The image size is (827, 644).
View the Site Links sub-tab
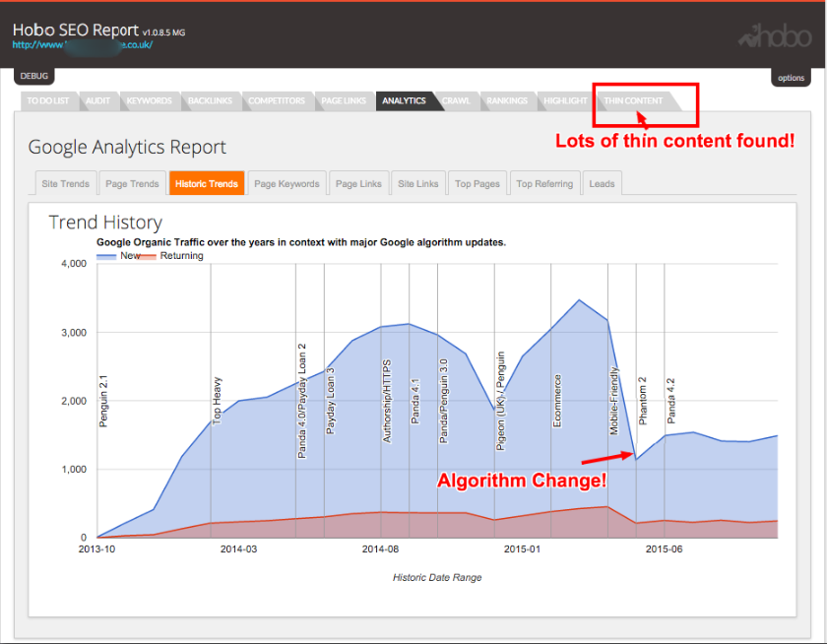tap(418, 183)
